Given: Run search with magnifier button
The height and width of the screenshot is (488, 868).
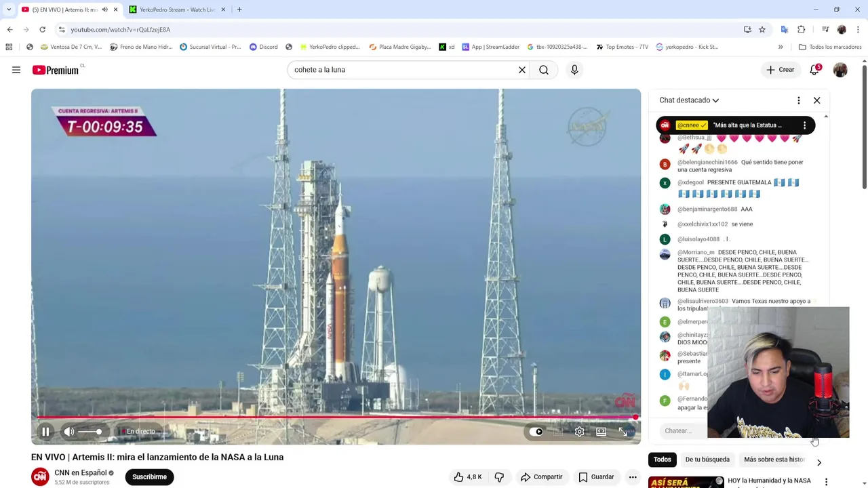Looking at the screenshot, I should [x=544, y=70].
